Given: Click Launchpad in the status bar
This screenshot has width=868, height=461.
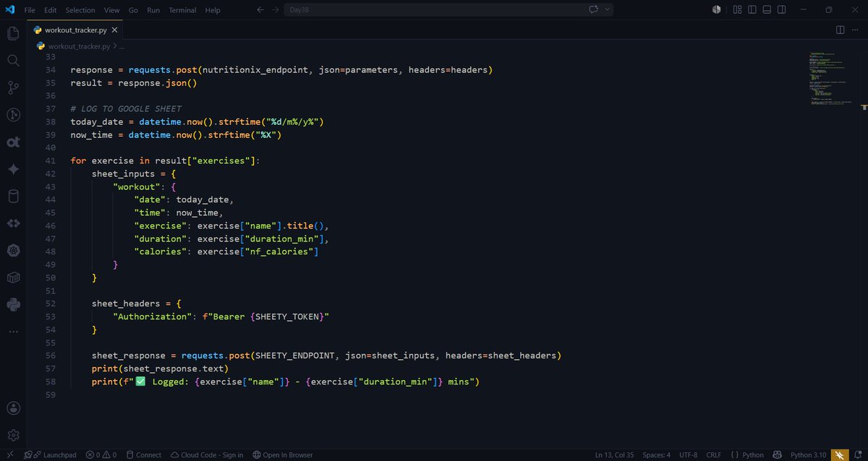Looking at the screenshot, I should tap(51, 454).
